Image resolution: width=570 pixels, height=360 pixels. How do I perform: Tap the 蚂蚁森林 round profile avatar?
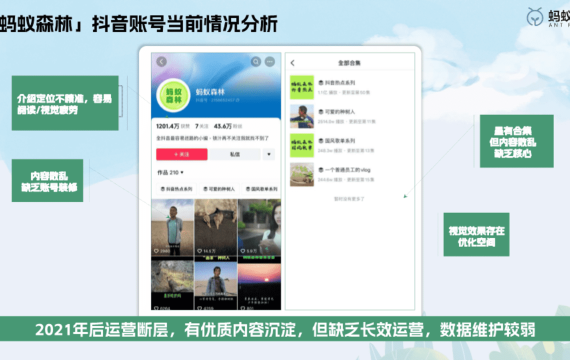coord(173,95)
